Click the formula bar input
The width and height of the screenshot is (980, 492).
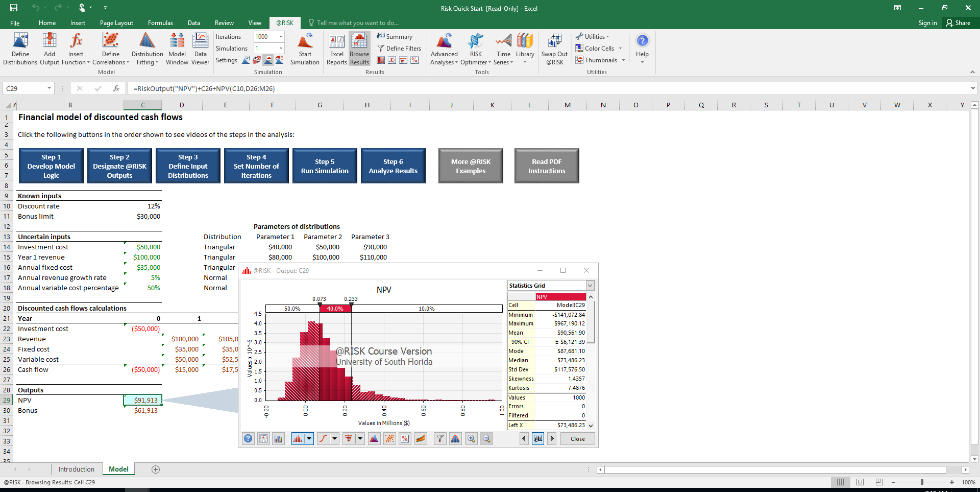coord(548,88)
